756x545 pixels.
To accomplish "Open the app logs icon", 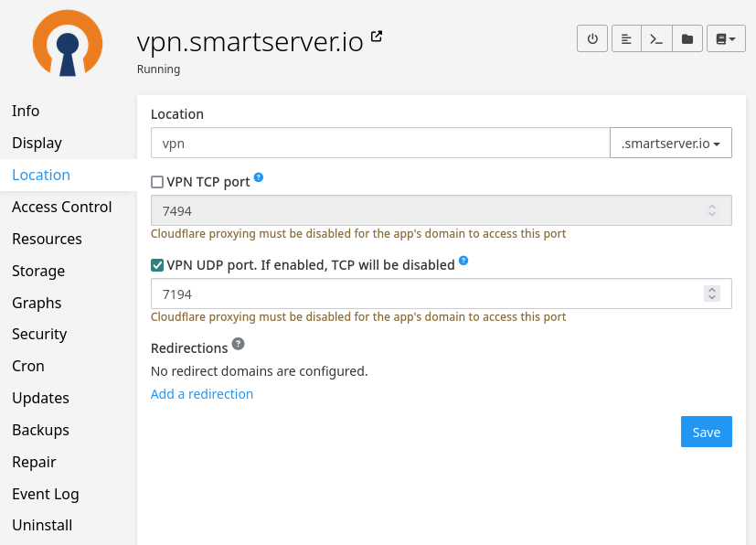I will (x=625, y=39).
